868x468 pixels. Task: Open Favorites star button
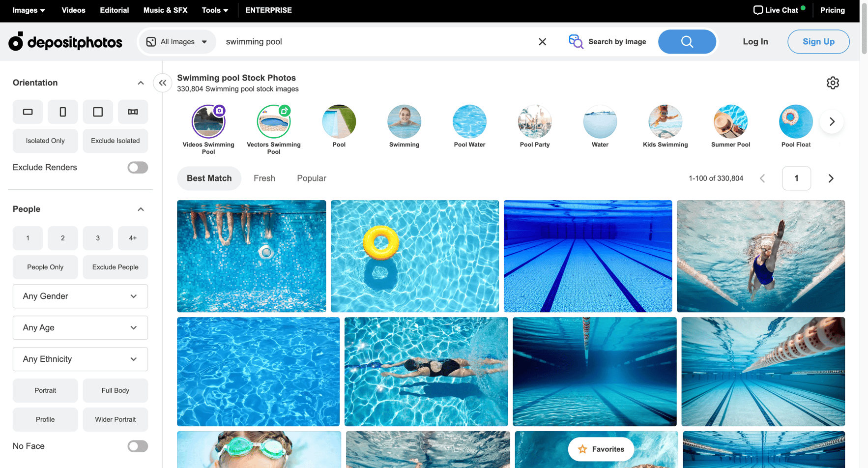coord(601,449)
